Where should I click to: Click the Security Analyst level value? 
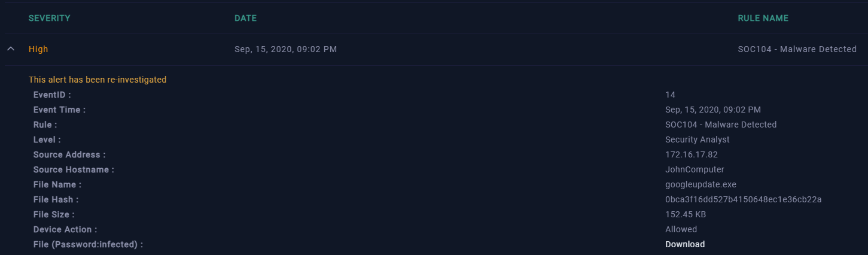[697, 139]
